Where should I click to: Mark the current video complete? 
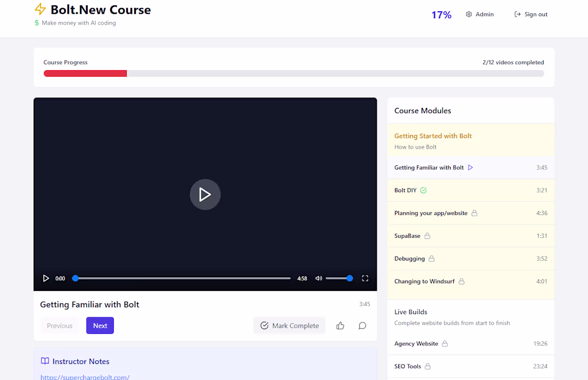pos(289,325)
